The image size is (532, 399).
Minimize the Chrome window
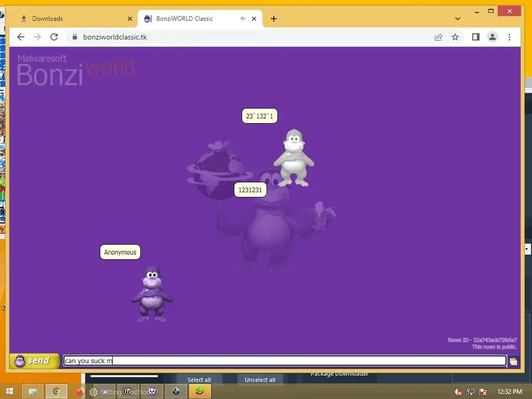coord(477,11)
